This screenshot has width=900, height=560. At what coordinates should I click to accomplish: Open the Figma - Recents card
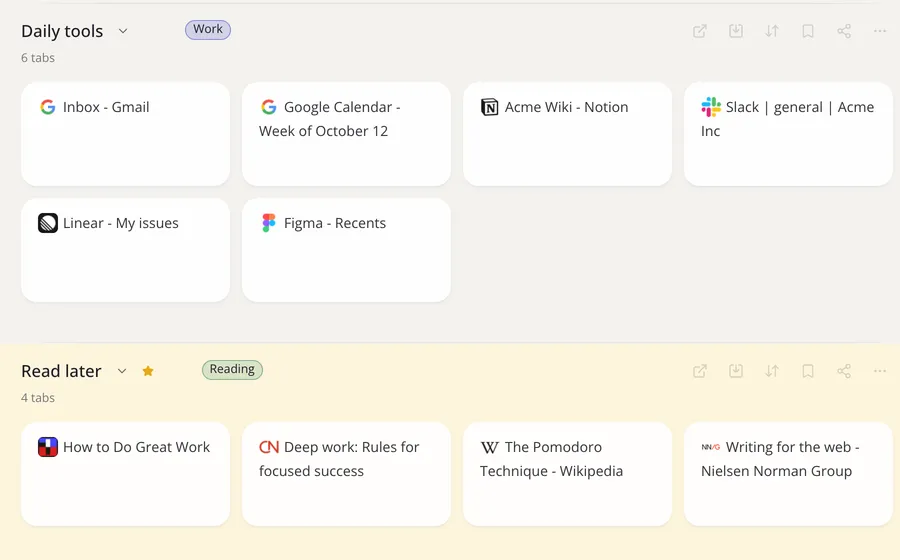pos(347,250)
